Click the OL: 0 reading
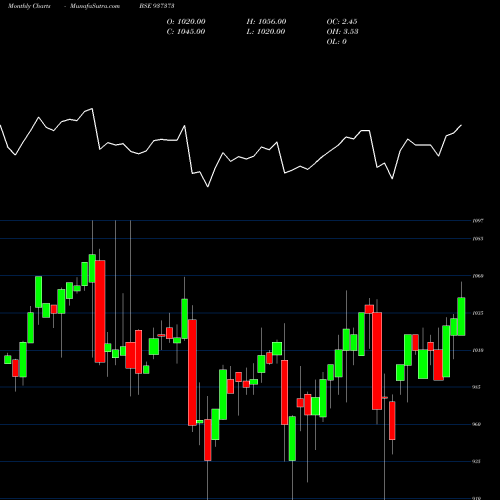 337,41
